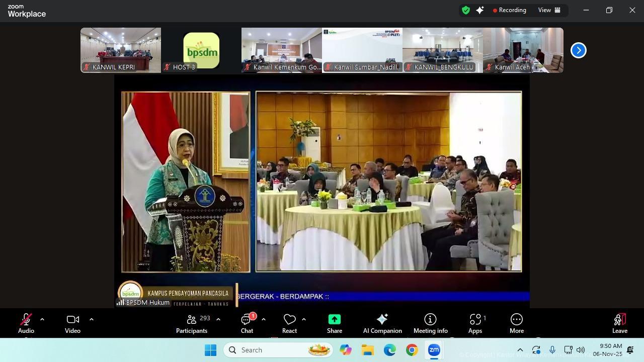Screen dimensions: 644x362
Task: Open the Chat panel
Action: coord(247,323)
